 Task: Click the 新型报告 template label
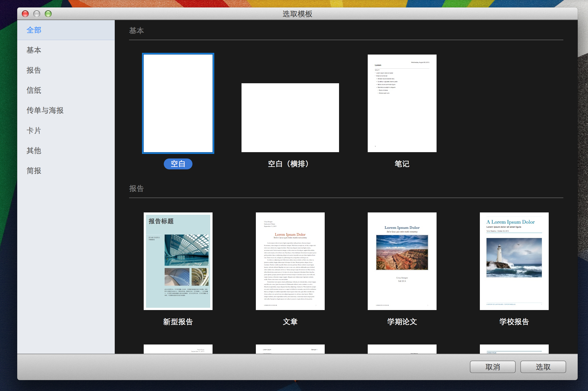(178, 322)
